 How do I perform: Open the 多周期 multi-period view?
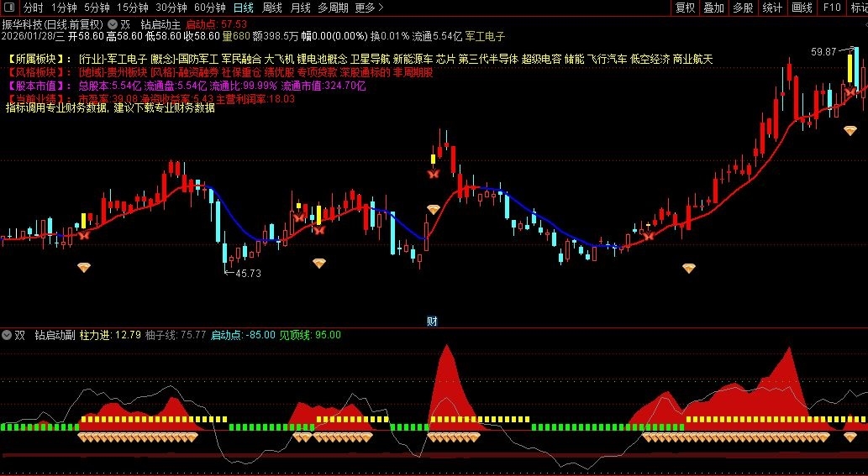334,8
